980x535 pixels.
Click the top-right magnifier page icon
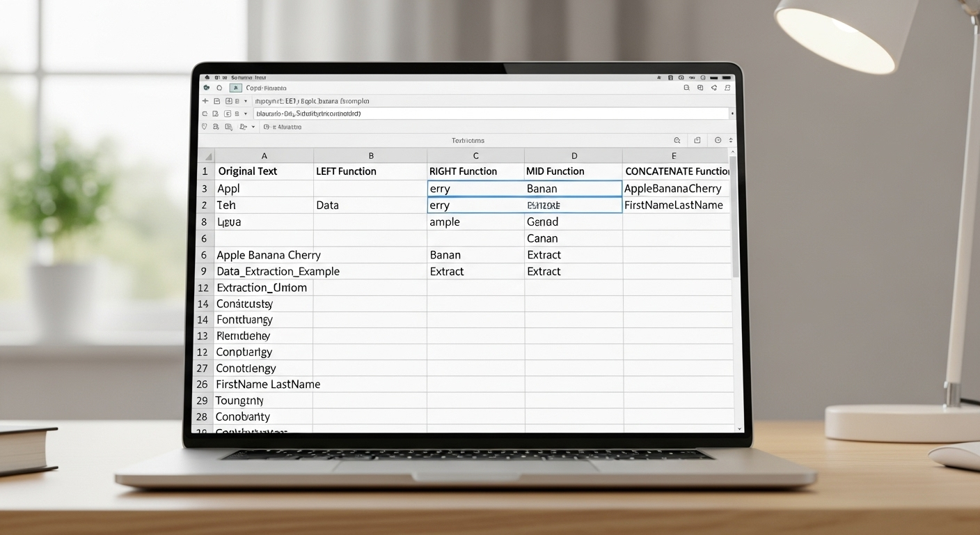[686, 88]
